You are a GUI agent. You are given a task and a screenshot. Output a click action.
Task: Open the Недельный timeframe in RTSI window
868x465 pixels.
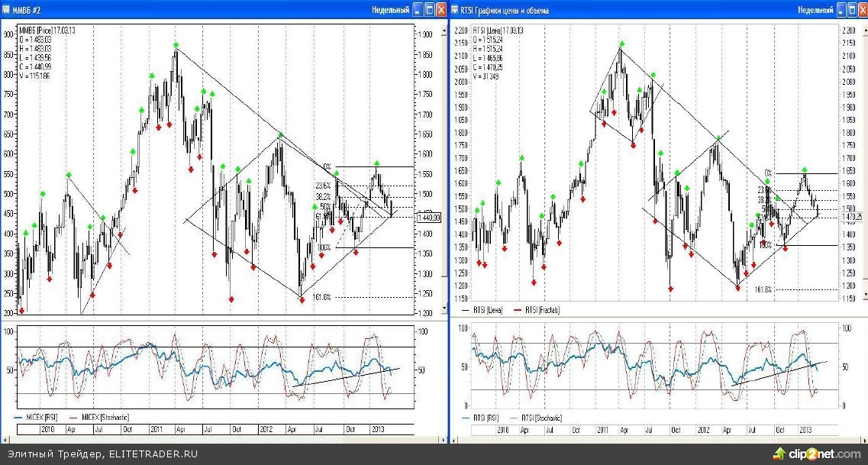(815, 11)
